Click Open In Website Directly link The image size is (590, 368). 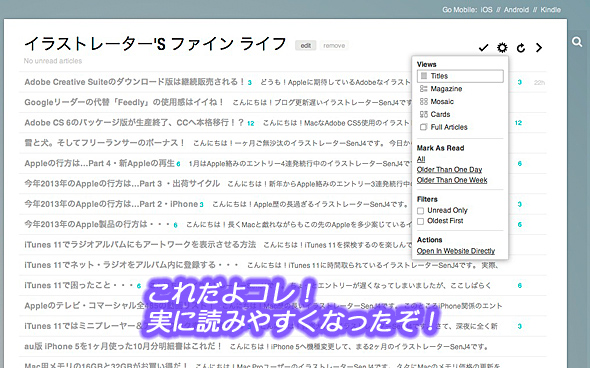click(456, 251)
